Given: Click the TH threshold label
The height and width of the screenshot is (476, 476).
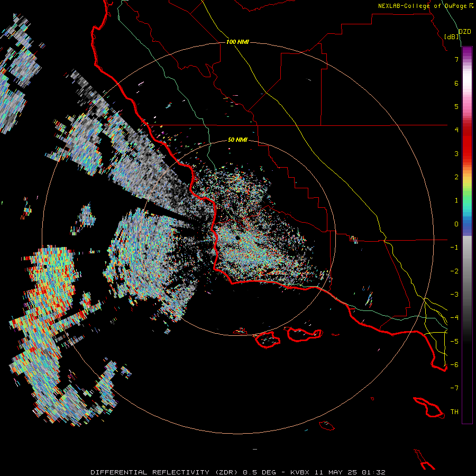Looking at the screenshot, I should coord(454,412).
